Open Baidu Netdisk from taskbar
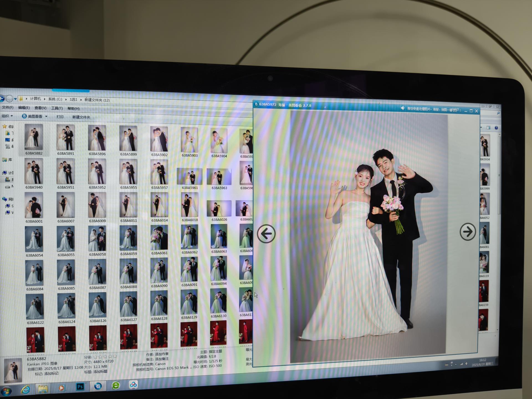The height and width of the screenshot is (399, 532). tap(133, 385)
